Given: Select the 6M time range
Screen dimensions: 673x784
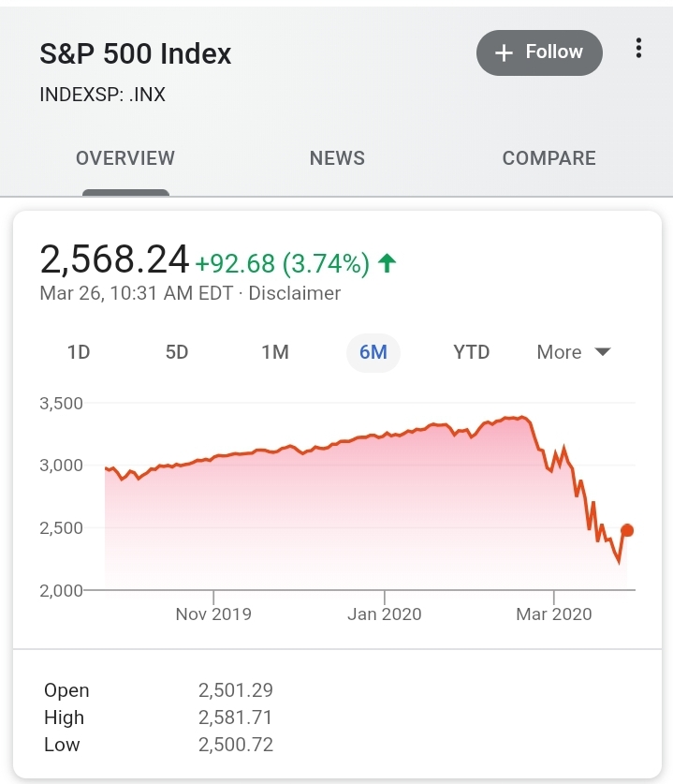Looking at the screenshot, I should pyautogui.click(x=373, y=352).
